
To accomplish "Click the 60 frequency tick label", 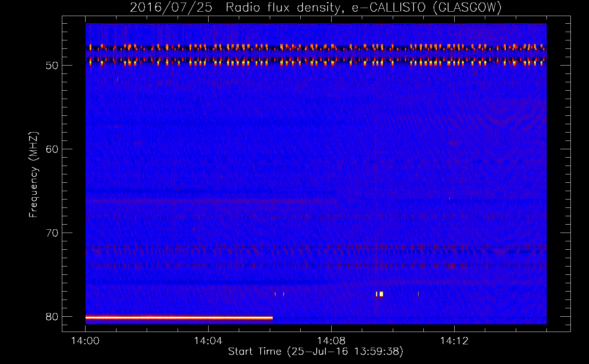I will (x=52, y=149).
